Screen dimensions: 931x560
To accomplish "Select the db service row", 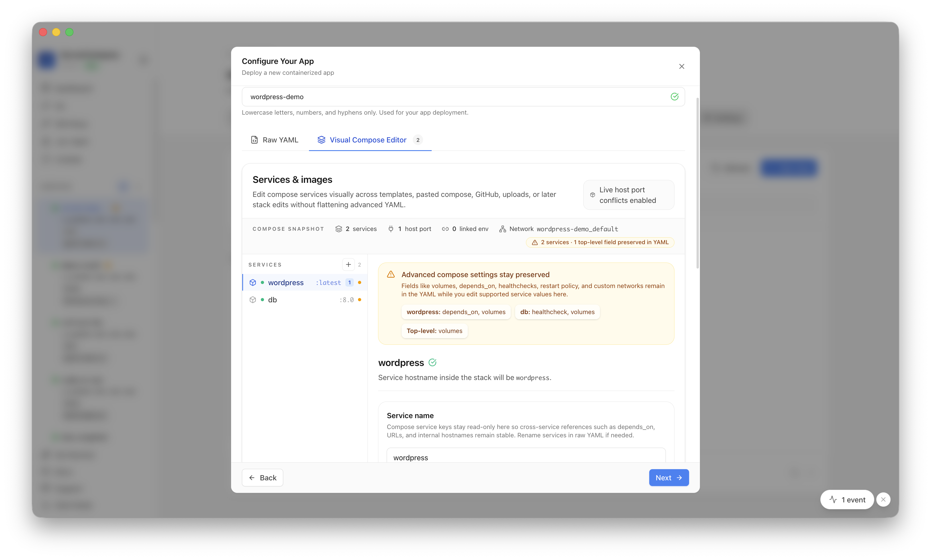I will point(304,299).
